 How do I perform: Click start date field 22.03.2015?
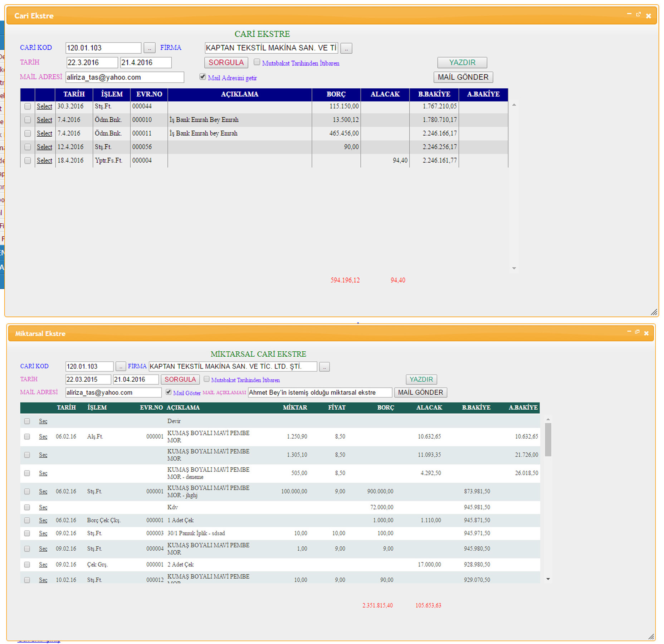(88, 380)
